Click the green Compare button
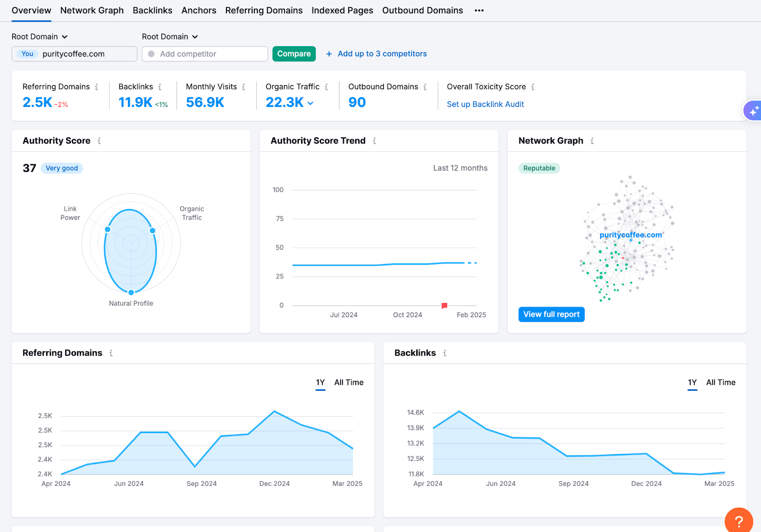The image size is (761, 532). (x=293, y=54)
